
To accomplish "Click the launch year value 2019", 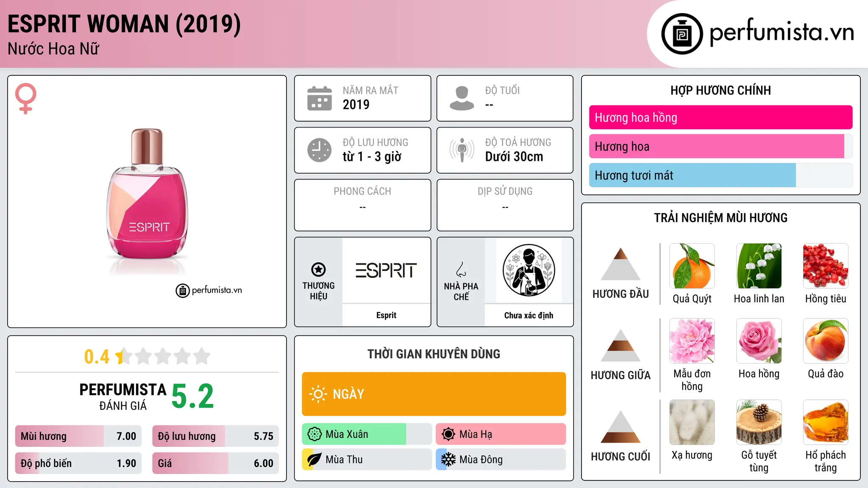I will (x=356, y=105).
